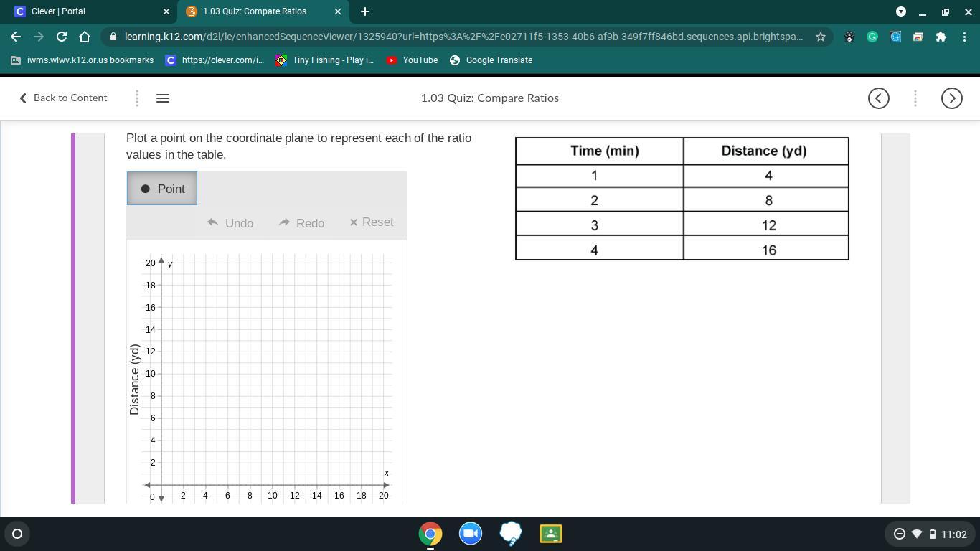980x551 pixels.
Task: Open the overlapping windows extension icon
Action: (918, 37)
